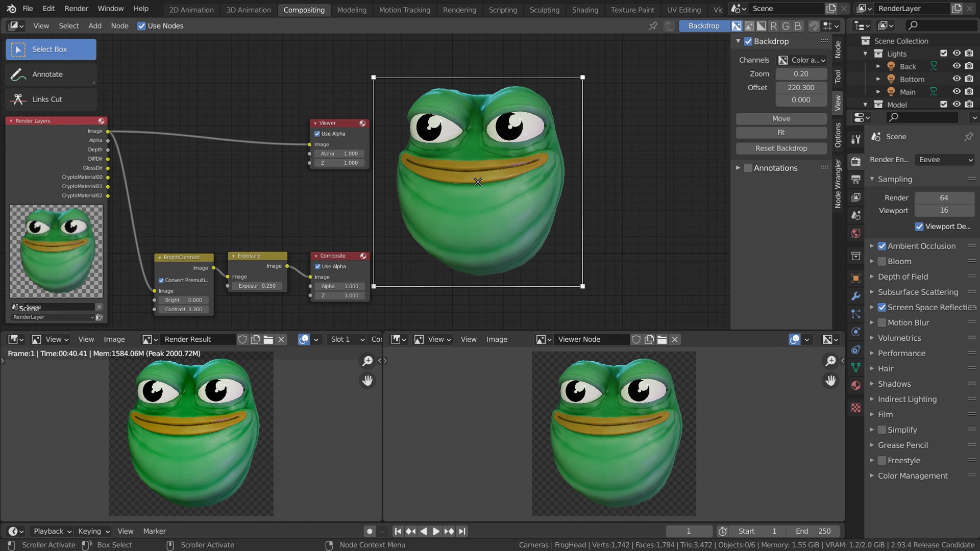This screenshot has height=551, width=980.
Task: Adjust the Exposure value on Exposure node
Action: (257, 286)
